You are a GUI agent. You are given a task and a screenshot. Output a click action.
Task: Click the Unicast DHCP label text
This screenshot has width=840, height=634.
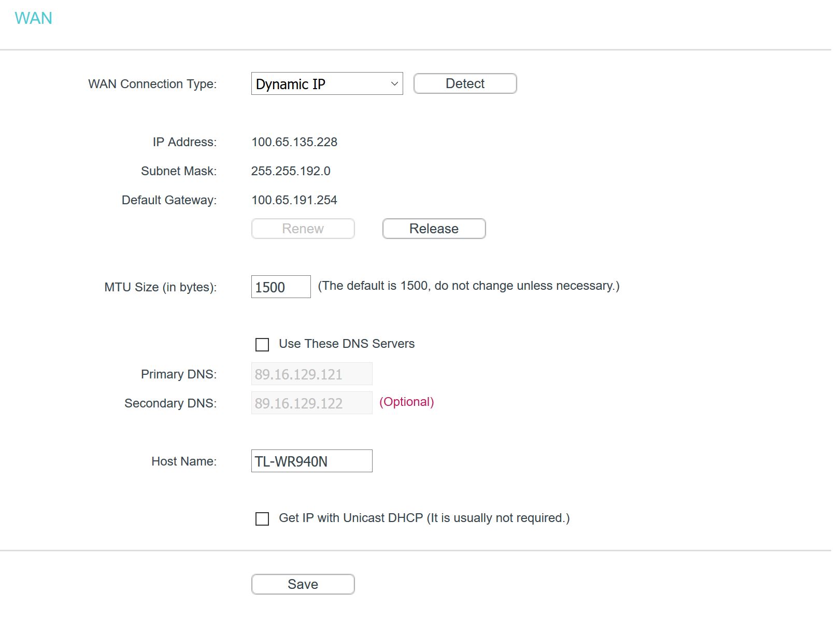point(424,518)
